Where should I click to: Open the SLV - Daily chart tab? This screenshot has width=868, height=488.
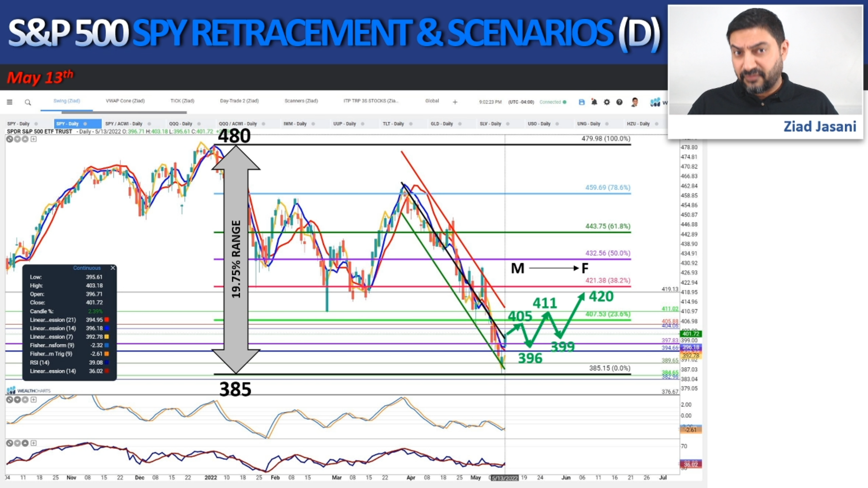point(491,124)
